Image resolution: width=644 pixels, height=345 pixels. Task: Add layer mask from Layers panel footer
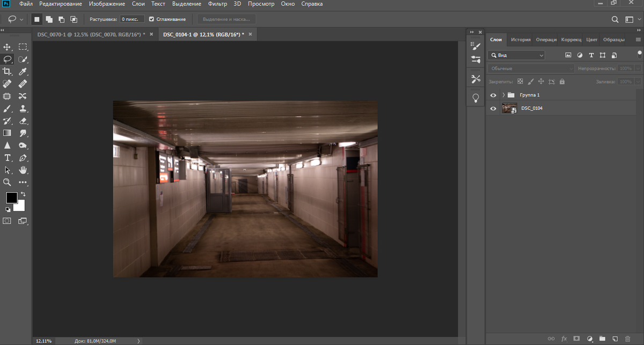[576, 339]
